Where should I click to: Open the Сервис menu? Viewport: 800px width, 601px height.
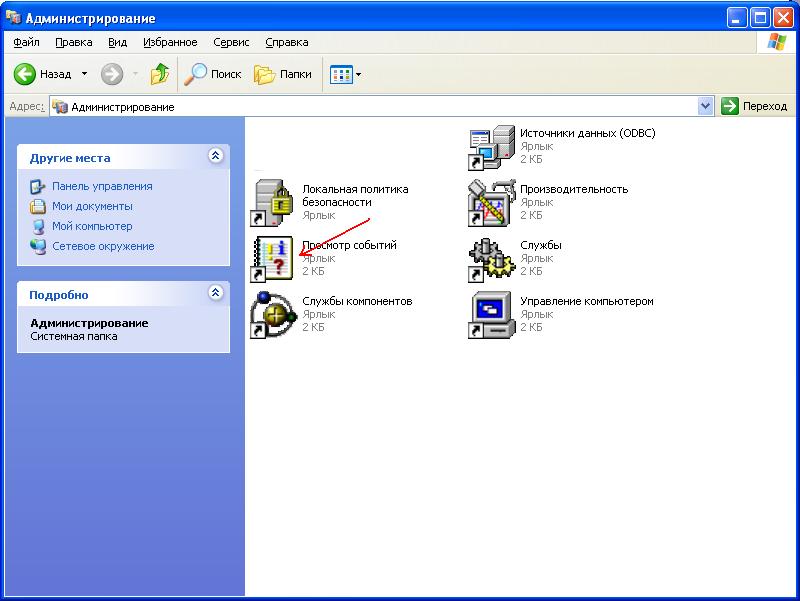pyautogui.click(x=232, y=42)
